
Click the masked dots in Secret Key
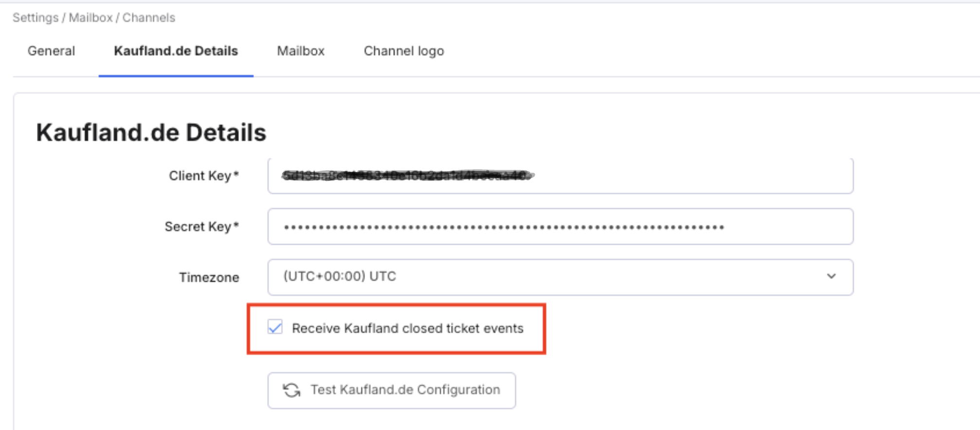pos(504,227)
